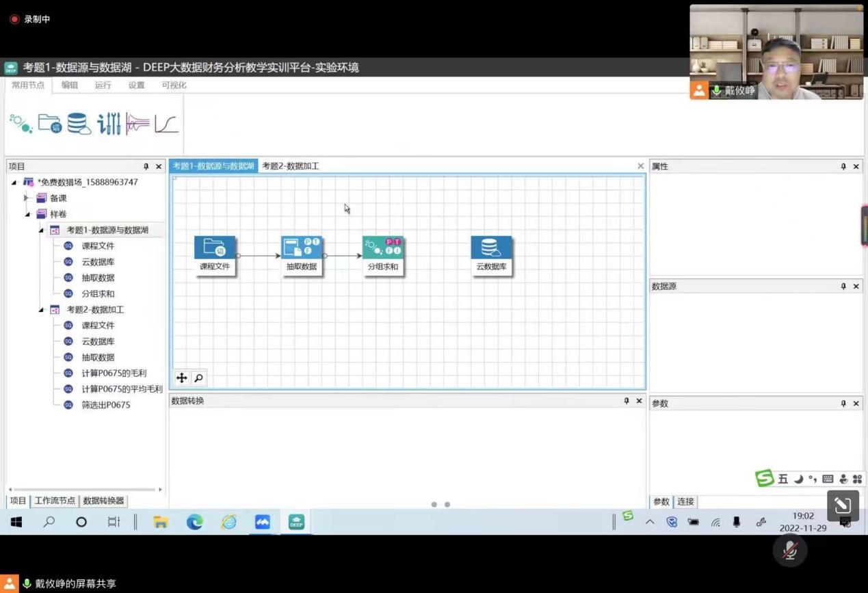Select 计算P0675的毛利 in the project tree
The image size is (868, 593).
(114, 373)
